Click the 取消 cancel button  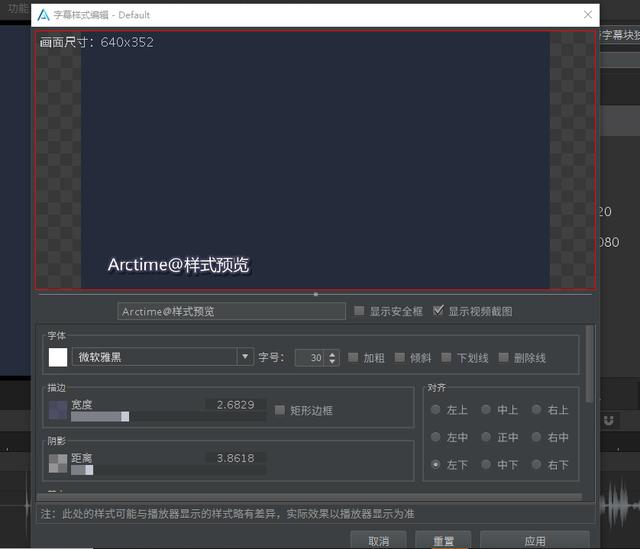(x=378, y=540)
